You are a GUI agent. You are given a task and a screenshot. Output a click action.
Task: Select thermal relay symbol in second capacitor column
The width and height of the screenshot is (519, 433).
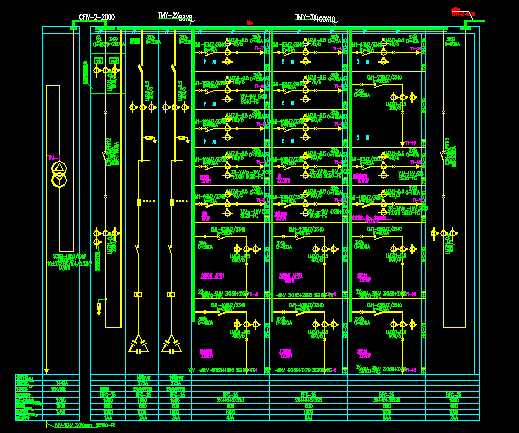(183, 138)
